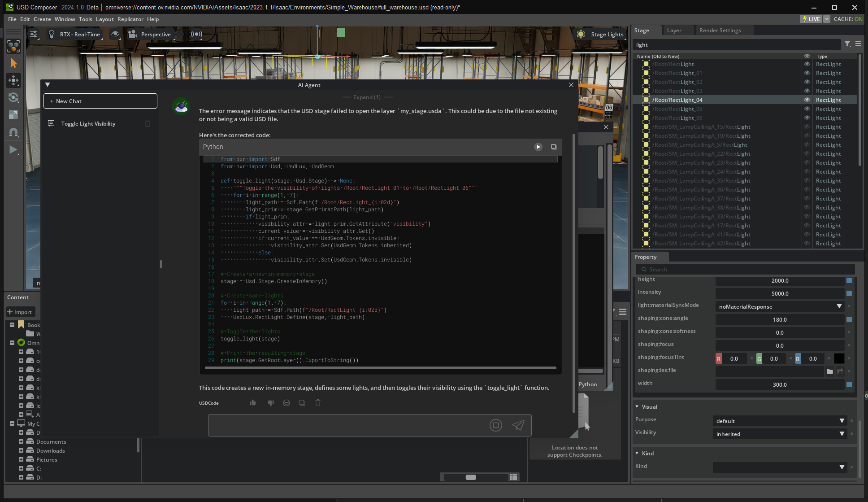Toggle visibility of /Root/RectLight_01
This screenshot has width=868, height=502.
807,73
